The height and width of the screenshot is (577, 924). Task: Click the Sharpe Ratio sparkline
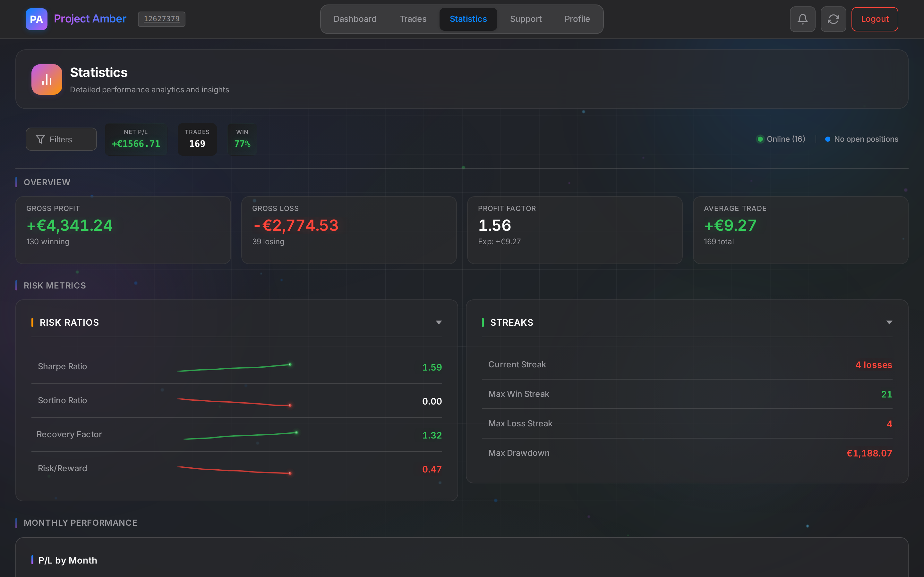(x=234, y=367)
